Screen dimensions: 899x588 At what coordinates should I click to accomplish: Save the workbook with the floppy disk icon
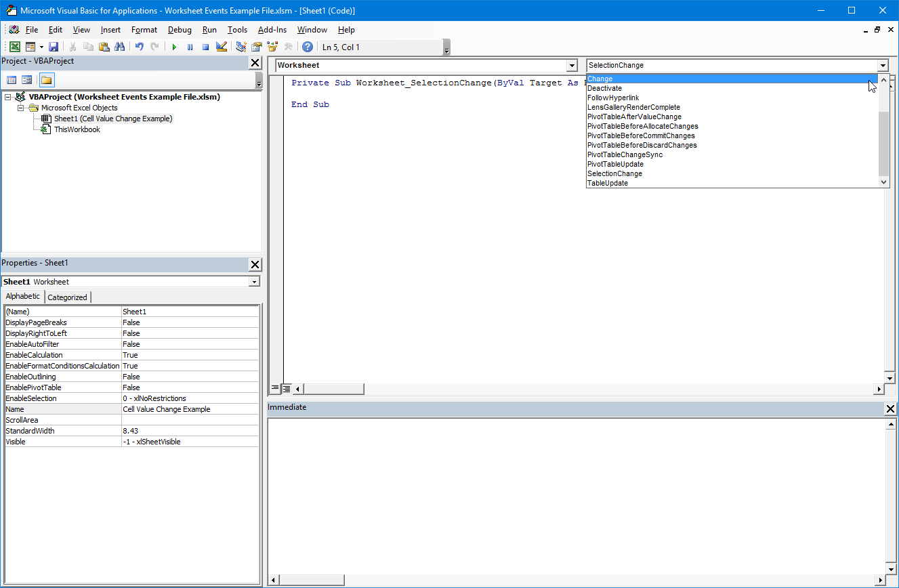pyautogui.click(x=54, y=47)
